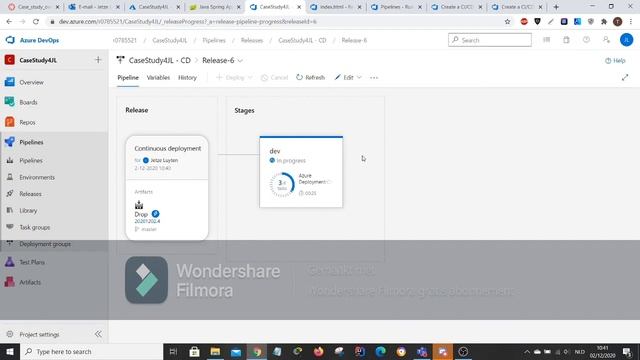Screen dimensions: 640x360
Task: Bookmark this page with the star icon
Action: [x=507, y=22]
